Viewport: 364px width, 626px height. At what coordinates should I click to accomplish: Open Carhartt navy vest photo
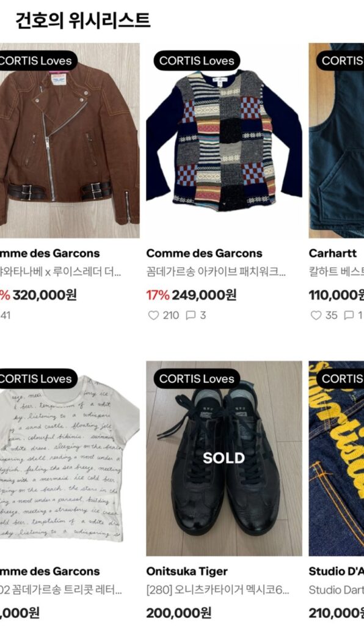coord(337,141)
